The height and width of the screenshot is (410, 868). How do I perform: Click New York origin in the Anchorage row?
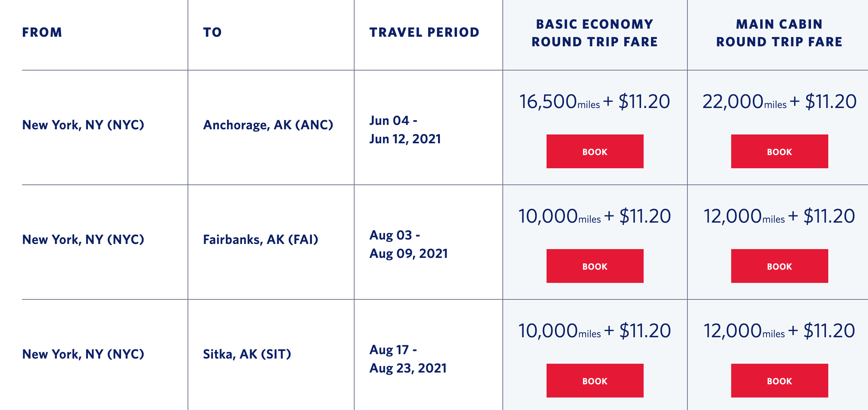point(83,125)
